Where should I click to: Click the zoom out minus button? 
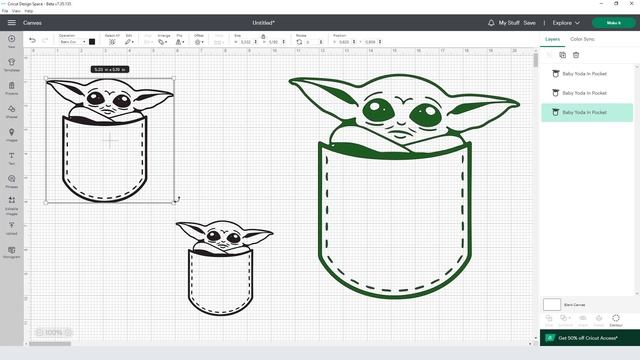(x=40, y=333)
